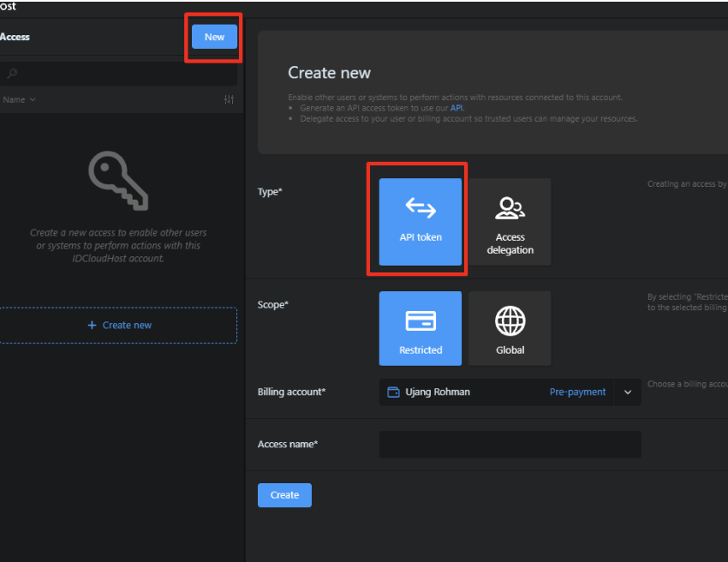
Task: Select the API token type
Action: (x=421, y=222)
